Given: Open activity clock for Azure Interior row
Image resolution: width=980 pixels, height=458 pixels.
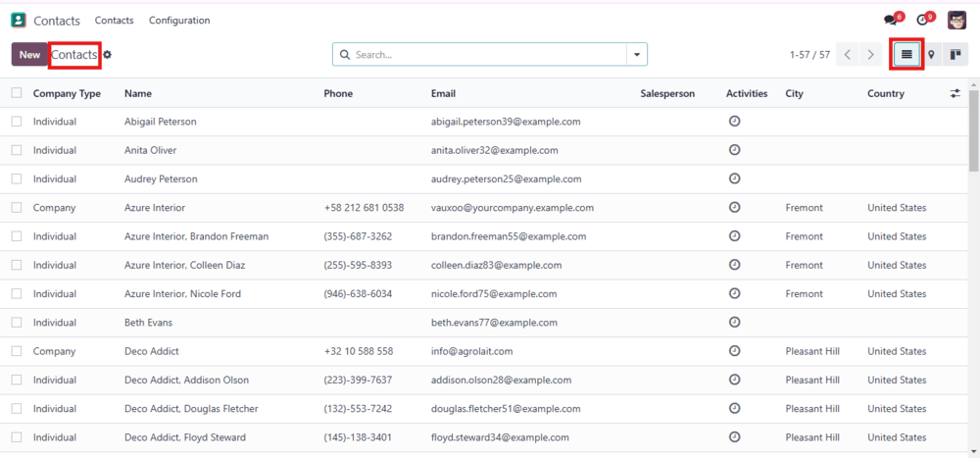Looking at the screenshot, I should (735, 207).
